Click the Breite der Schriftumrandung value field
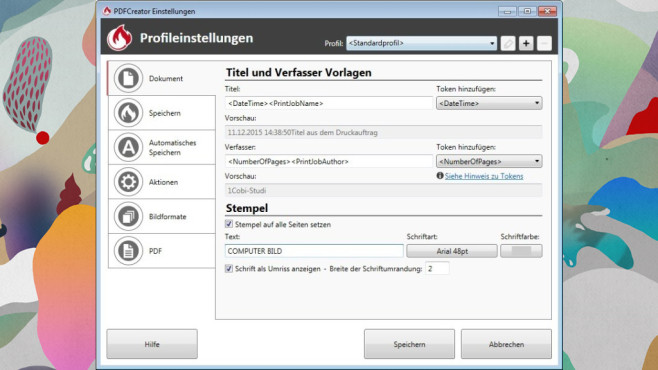 (437, 268)
